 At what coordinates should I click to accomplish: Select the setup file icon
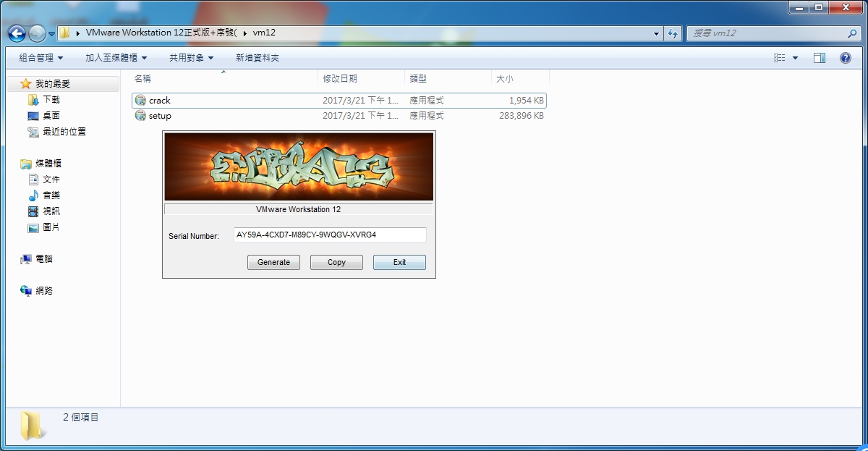coord(140,116)
